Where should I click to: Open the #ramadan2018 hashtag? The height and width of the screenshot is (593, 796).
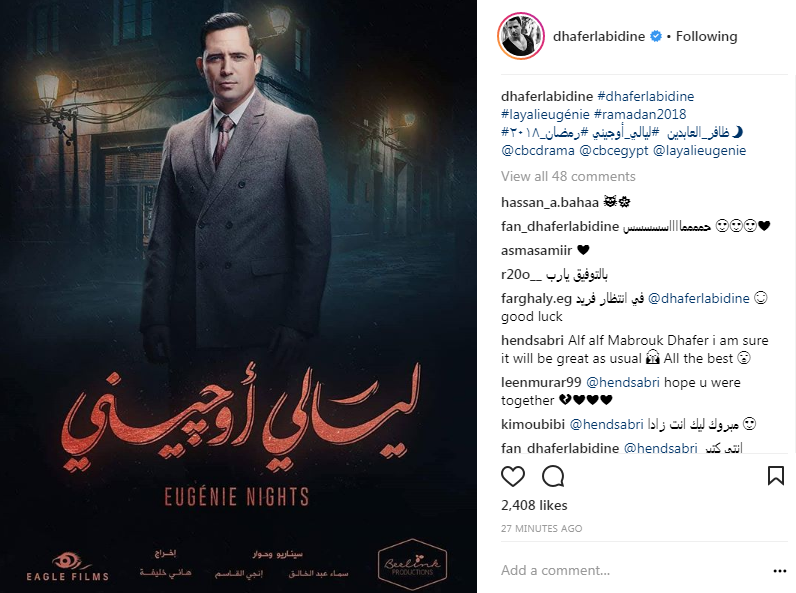pyautogui.click(x=640, y=114)
